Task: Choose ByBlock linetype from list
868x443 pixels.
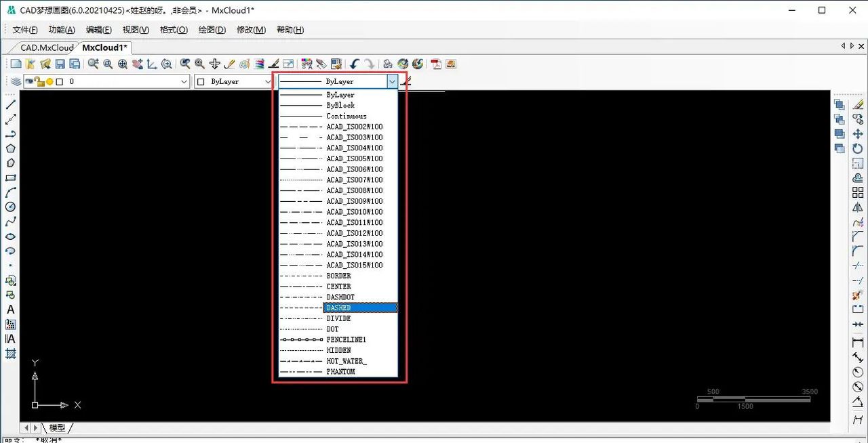Action: (x=338, y=105)
